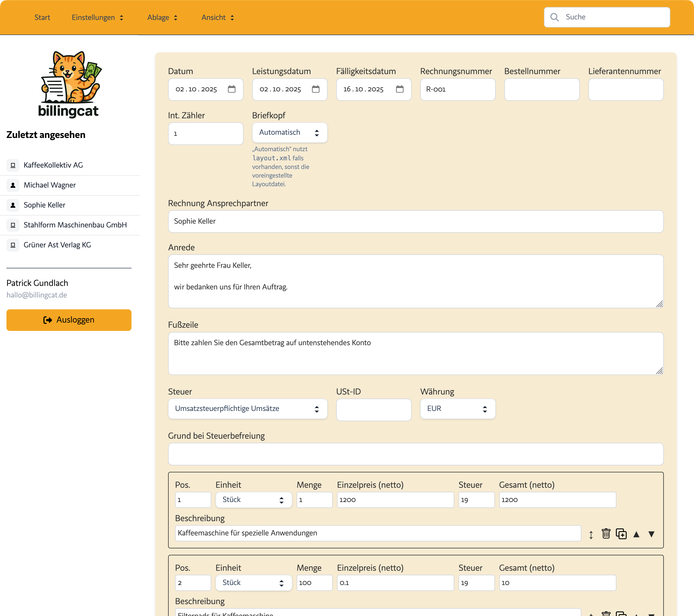Open the Ablage menu
Viewport: 694px width, 616px height.
tap(162, 17)
